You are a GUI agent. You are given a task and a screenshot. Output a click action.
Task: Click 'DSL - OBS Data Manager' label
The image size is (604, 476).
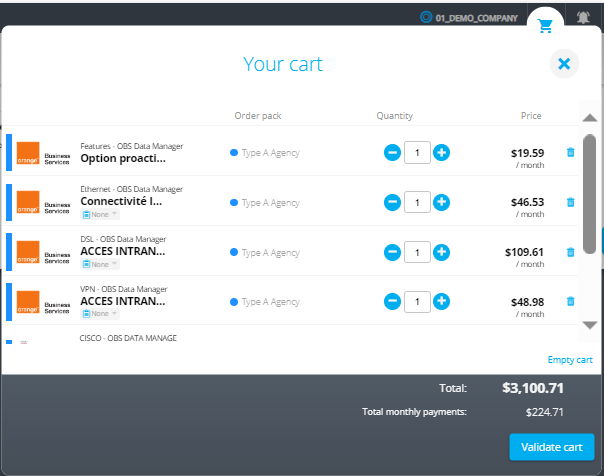[x=123, y=239]
